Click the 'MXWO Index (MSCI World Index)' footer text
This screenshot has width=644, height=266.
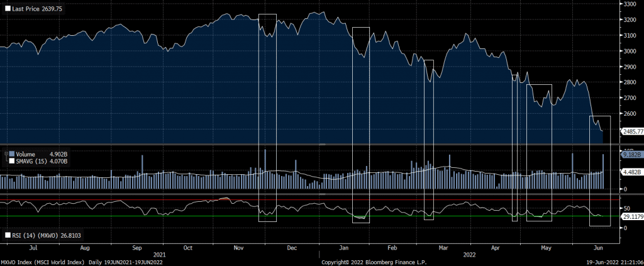point(43,262)
